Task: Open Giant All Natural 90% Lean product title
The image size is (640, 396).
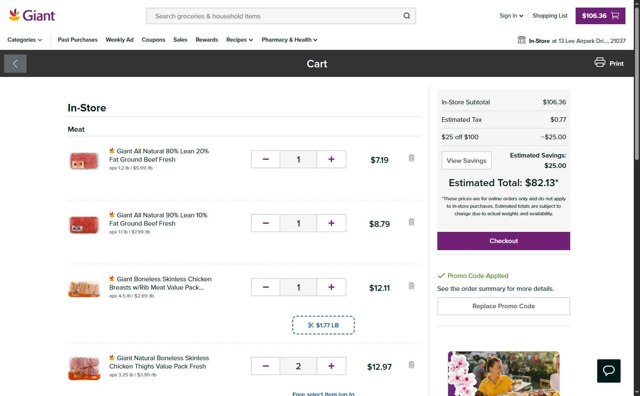Action: (x=158, y=219)
